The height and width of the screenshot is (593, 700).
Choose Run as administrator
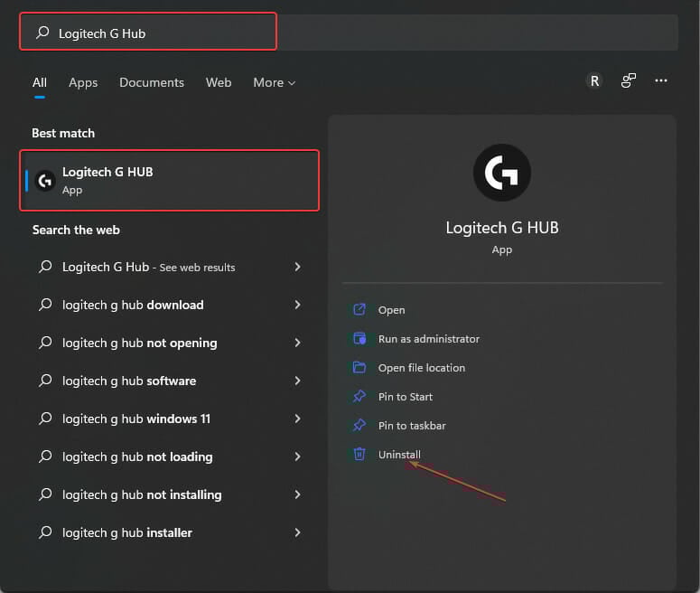tap(428, 339)
